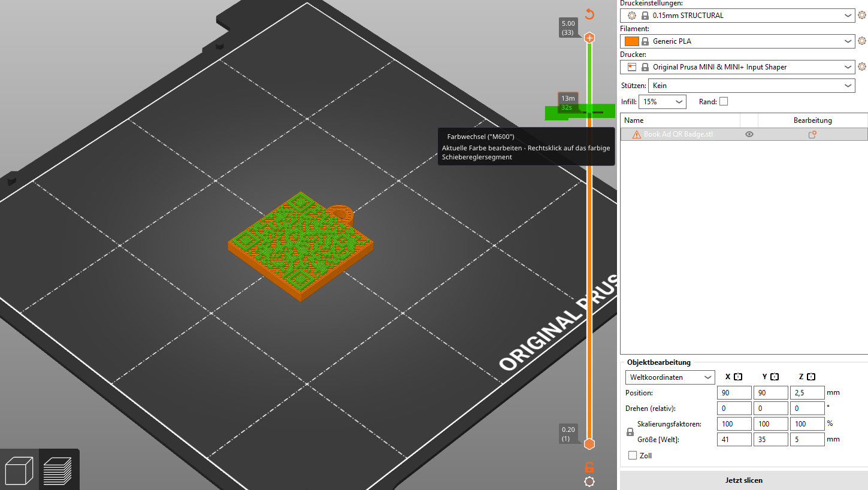This screenshot has height=490, width=868.
Task: Click the orange Generic PLA filament color swatch
Action: click(x=631, y=41)
